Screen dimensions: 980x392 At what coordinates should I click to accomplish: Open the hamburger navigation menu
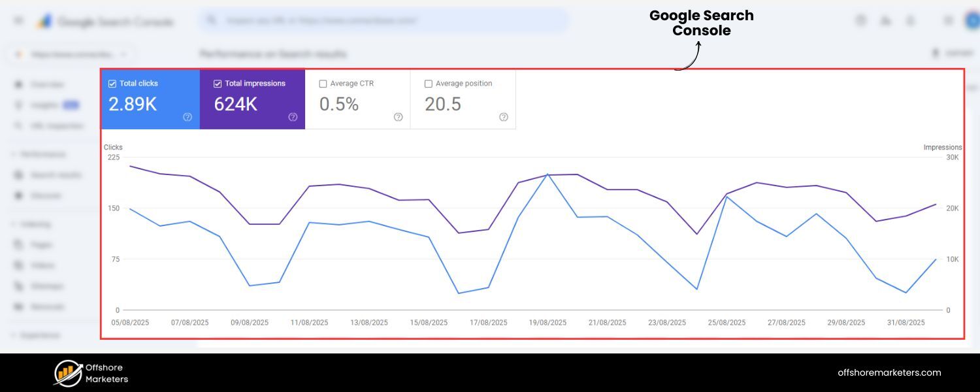[x=18, y=20]
